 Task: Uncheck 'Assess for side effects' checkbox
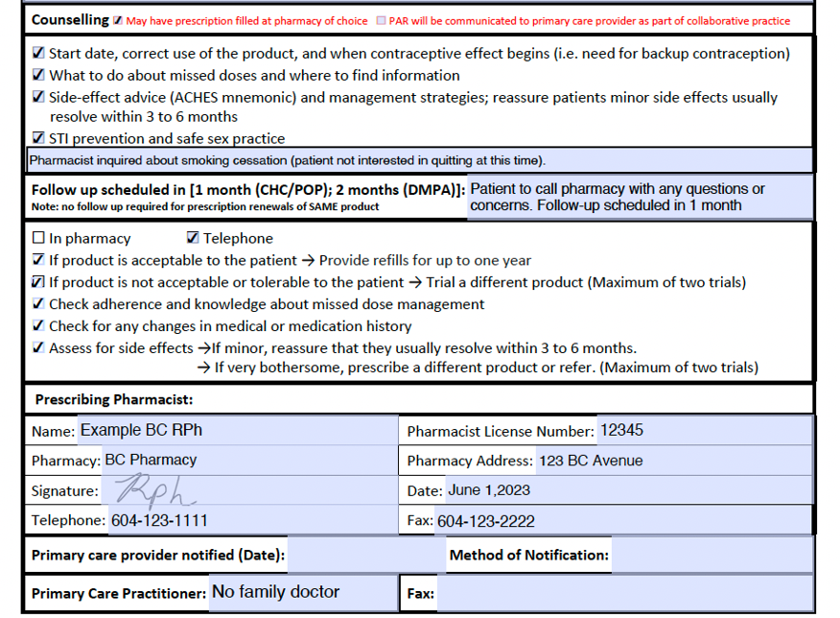(x=38, y=347)
